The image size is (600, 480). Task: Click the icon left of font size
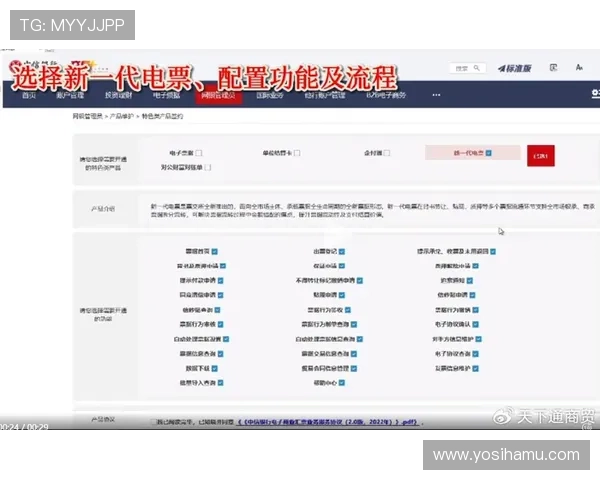553,68
